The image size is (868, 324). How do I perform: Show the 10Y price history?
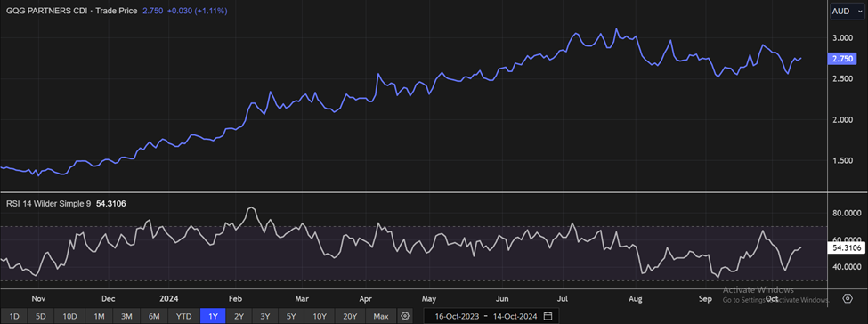(x=320, y=316)
